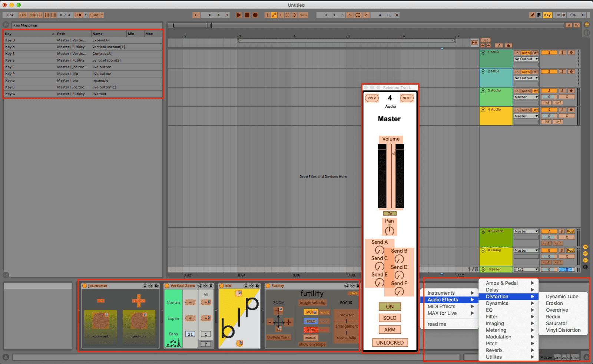Image resolution: width=593 pixels, height=364 pixels.
Task: Select MAX for Live menu entry
Action: pyautogui.click(x=450, y=313)
